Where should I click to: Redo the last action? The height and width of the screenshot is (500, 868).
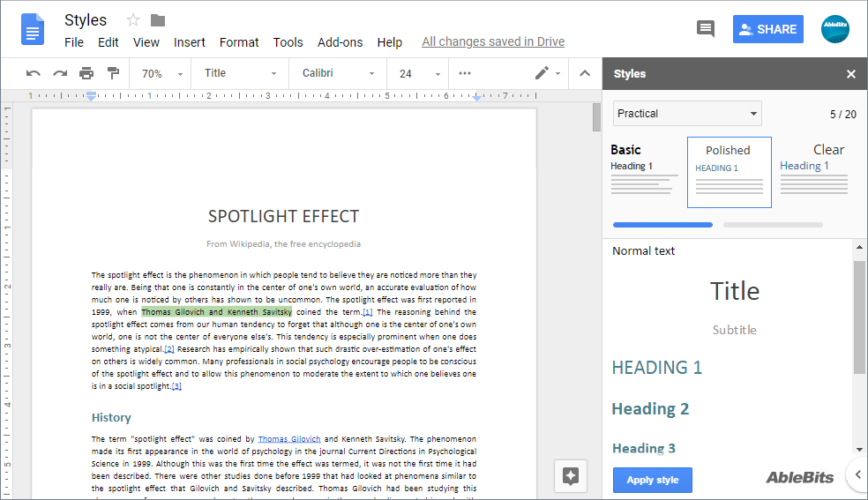[60, 73]
